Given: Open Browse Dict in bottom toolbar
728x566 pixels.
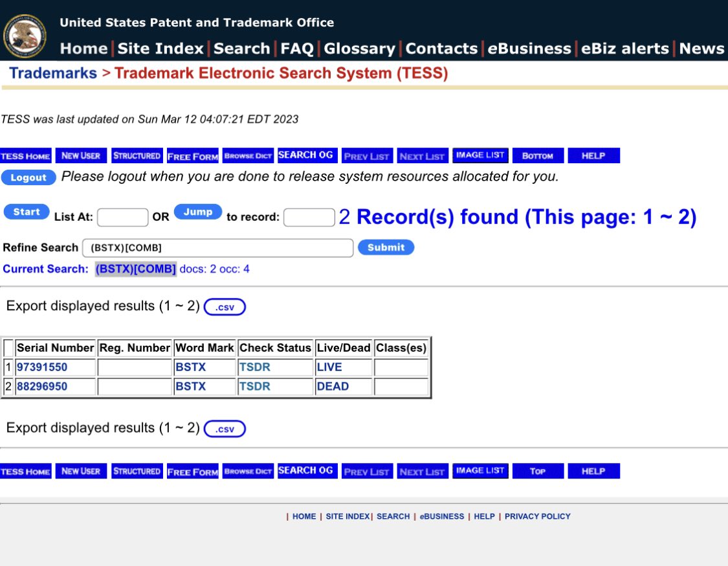Looking at the screenshot, I should pyautogui.click(x=248, y=471).
